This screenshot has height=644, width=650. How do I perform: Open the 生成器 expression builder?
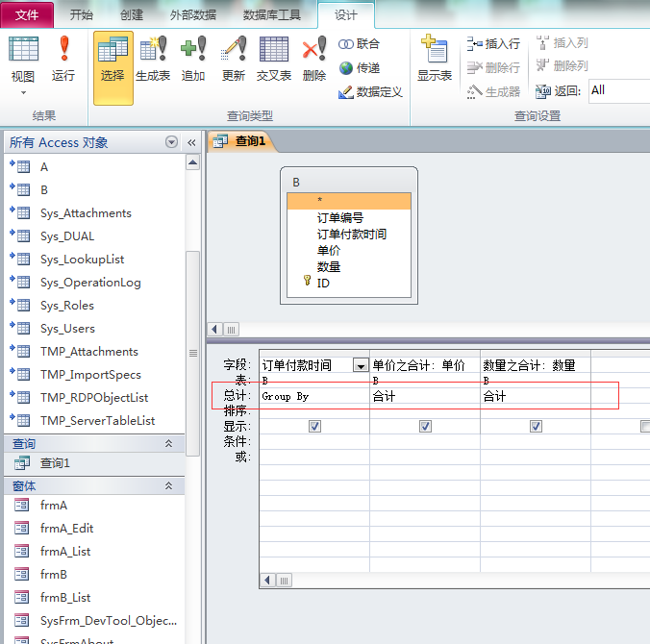[x=493, y=91]
